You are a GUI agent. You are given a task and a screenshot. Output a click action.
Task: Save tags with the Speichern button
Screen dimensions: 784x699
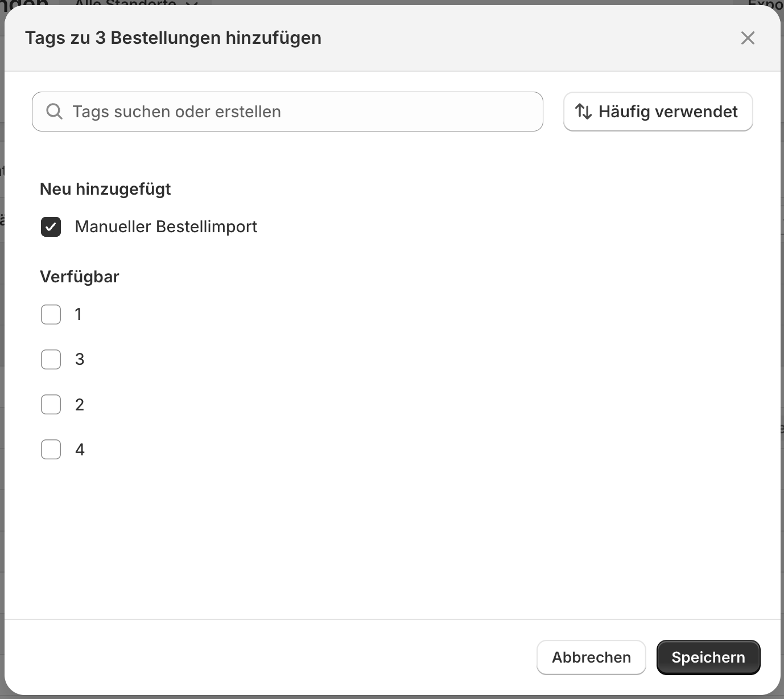(708, 657)
